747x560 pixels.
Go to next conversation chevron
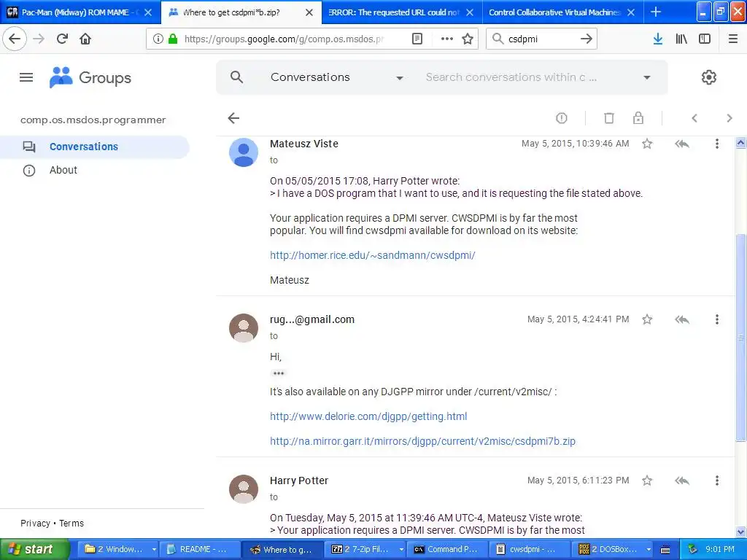pyautogui.click(x=729, y=118)
